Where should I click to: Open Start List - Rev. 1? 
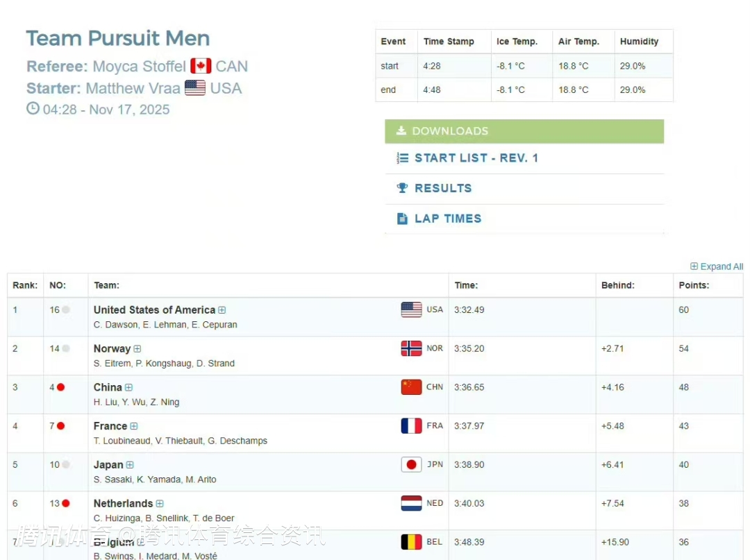(x=476, y=158)
